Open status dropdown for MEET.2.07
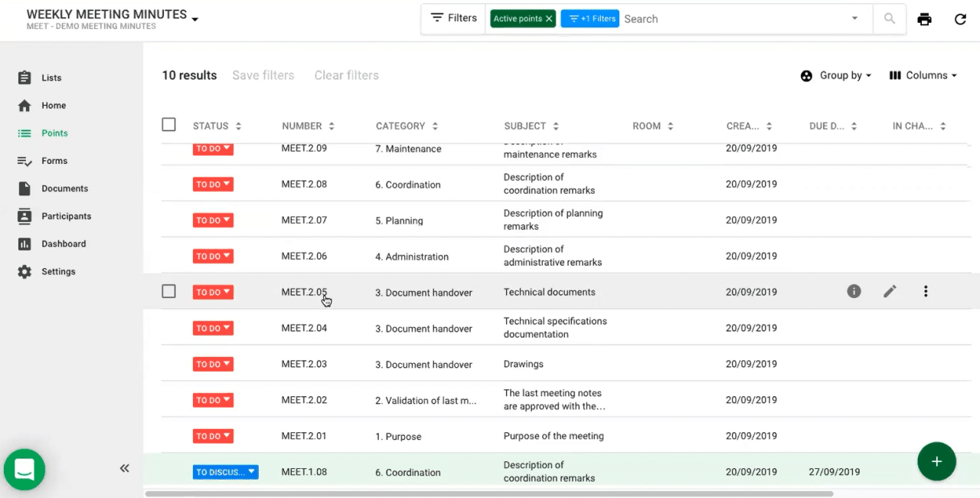The height and width of the screenshot is (498, 980). (213, 221)
